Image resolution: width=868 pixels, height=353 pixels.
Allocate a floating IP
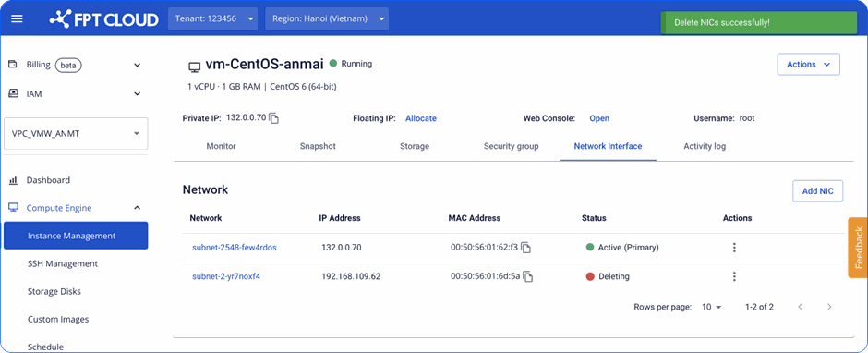pos(421,118)
